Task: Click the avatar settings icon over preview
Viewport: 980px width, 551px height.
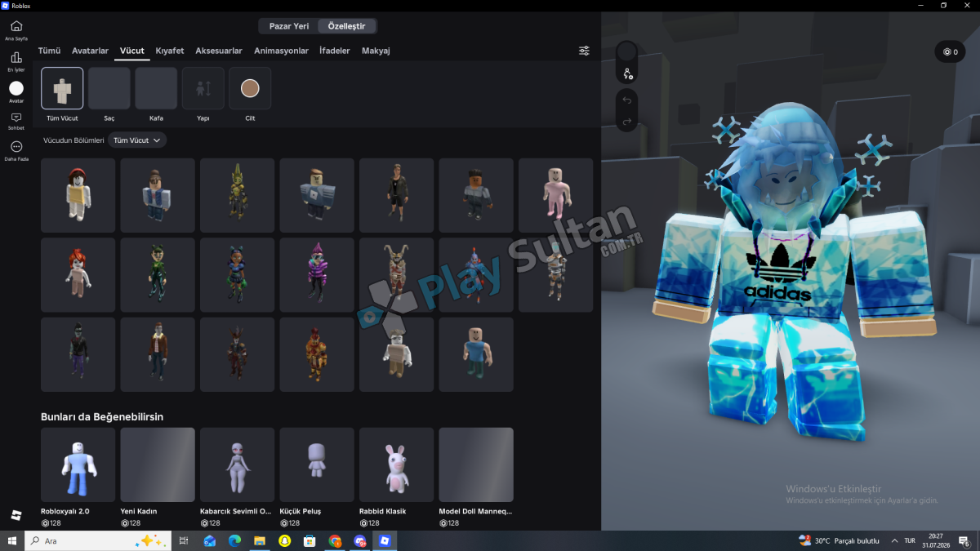Action: pyautogui.click(x=627, y=73)
